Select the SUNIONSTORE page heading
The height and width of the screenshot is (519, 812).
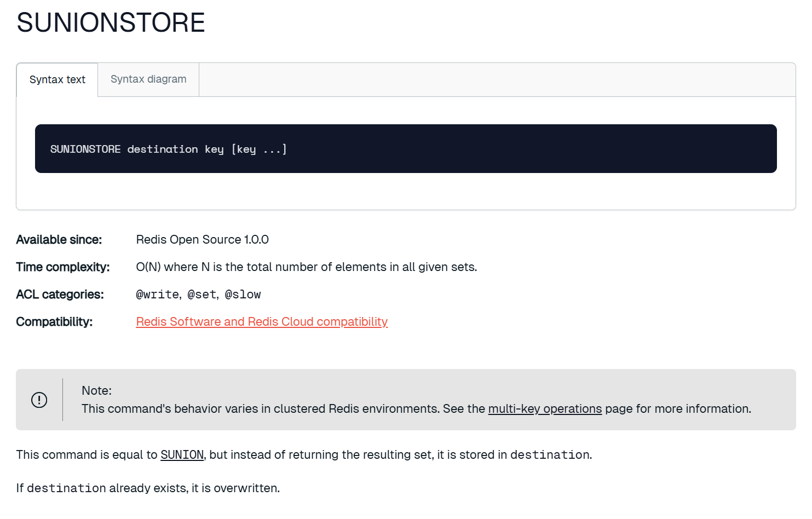111,23
